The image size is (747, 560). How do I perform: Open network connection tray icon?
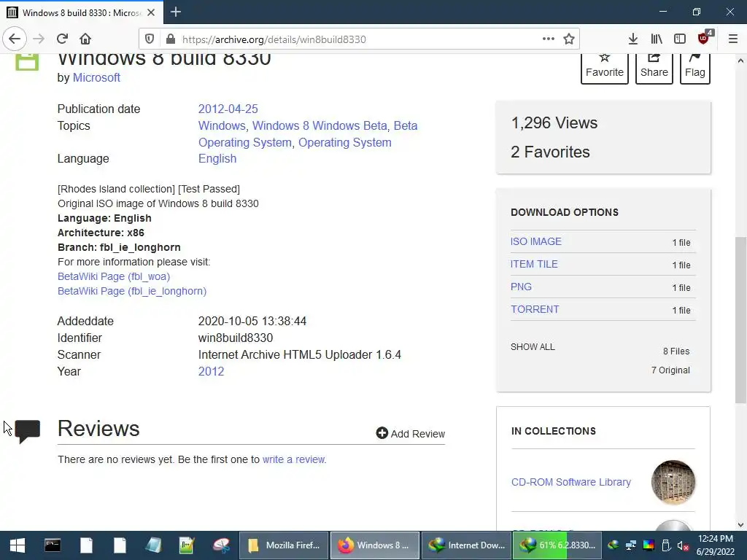(631, 545)
